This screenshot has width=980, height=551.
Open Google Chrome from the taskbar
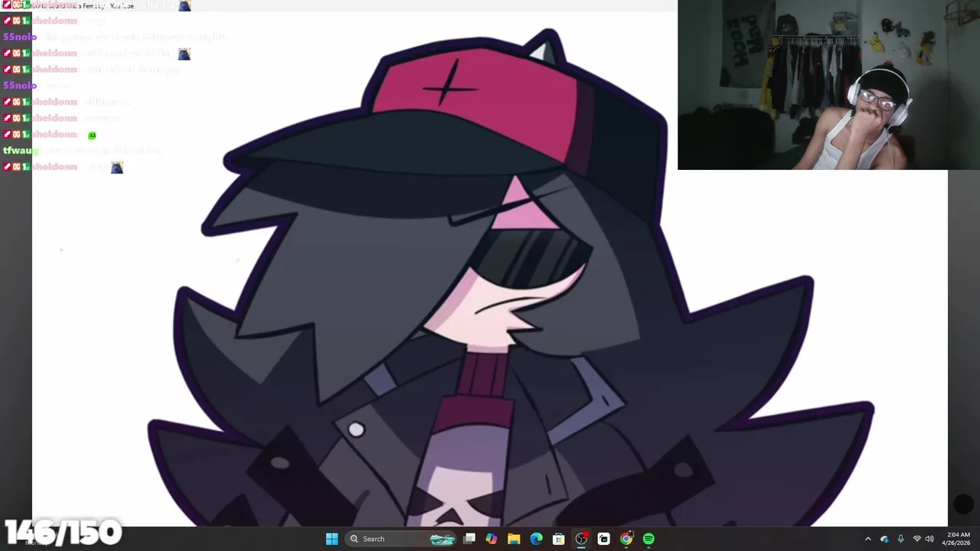[x=626, y=539]
